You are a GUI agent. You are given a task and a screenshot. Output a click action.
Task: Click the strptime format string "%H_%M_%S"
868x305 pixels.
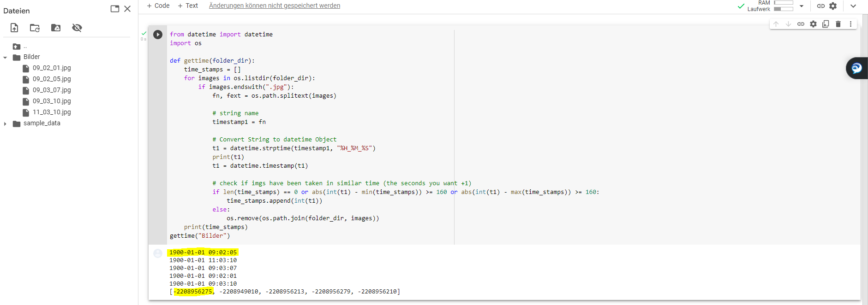point(354,148)
